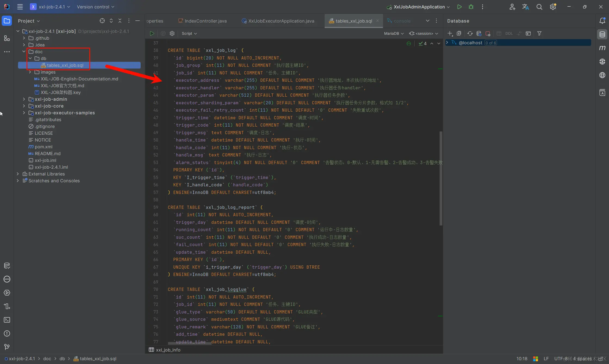Click doc breadcrumb in navigation bar
The height and width of the screenshot is (364, 609).
tap(47, 359)
